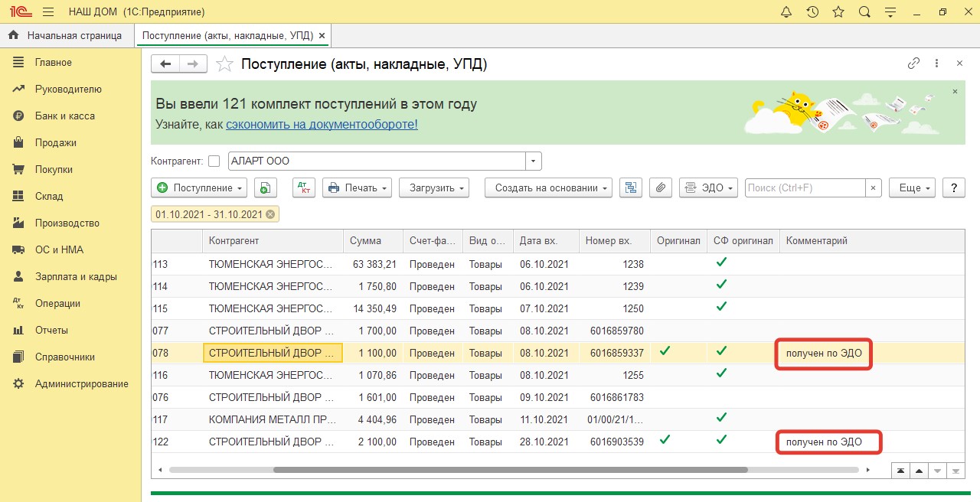Remove the 01.10.2021 - 31.10.2021 period filter
980x502 pixels.
[270, 214]
